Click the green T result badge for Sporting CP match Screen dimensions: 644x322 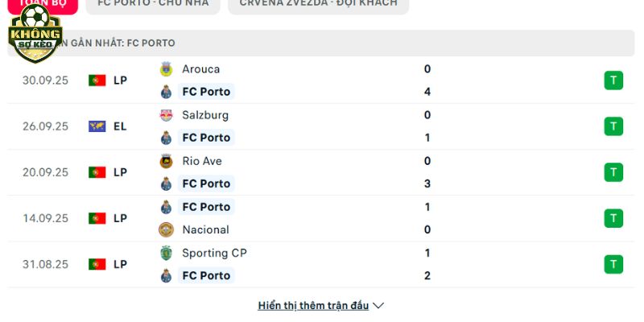tap(613, 264)
